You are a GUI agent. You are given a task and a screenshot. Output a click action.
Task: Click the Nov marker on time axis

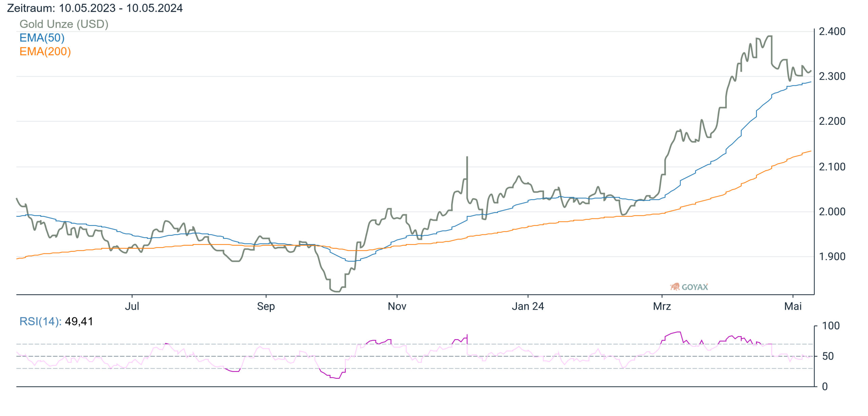[x=397, y=306]
